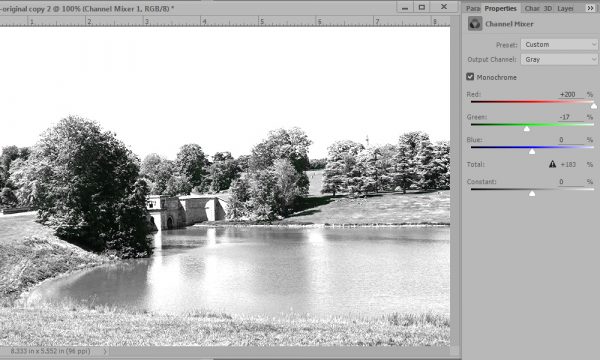Click the Total value +183
Viewport: 600px width, 360px height.
tap(568, 165)
